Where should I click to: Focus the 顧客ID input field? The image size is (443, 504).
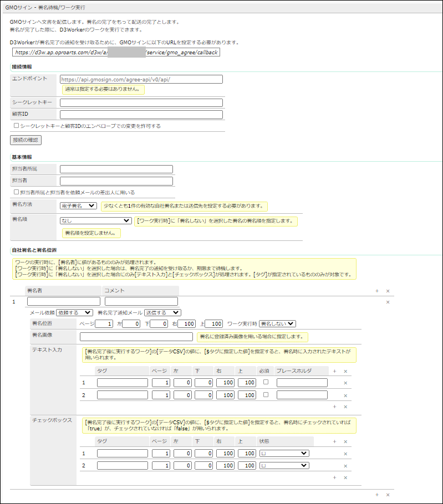click(x=141, y=115)
